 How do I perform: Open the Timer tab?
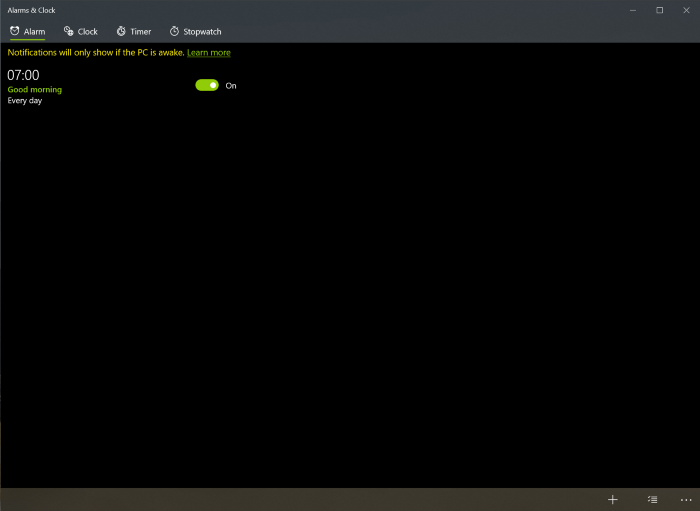[134, 31]
